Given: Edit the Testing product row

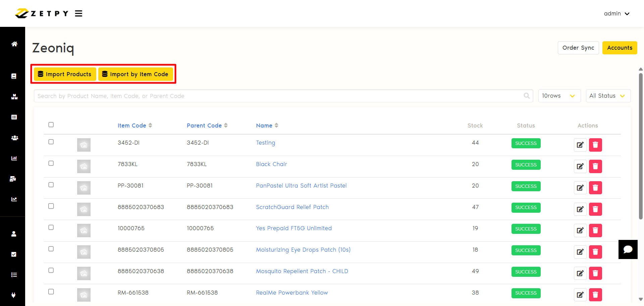Looking at the screenshot, I should point(580,145).
